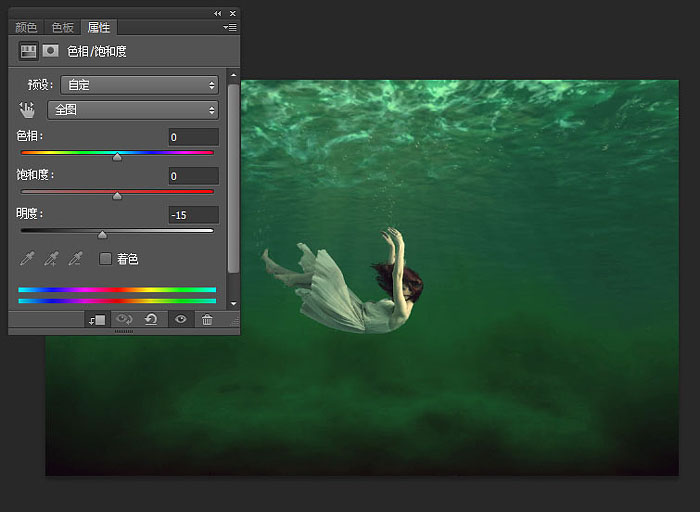The width and height of the screenshot is (700, 512).
Task: Click the clip to layer icon
Action: [97, 320]
